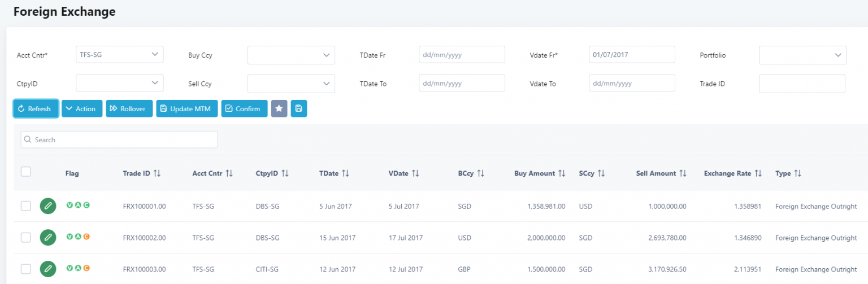Toggle the select-all header checkbox

pyautogui.click(x=26, y=172)
